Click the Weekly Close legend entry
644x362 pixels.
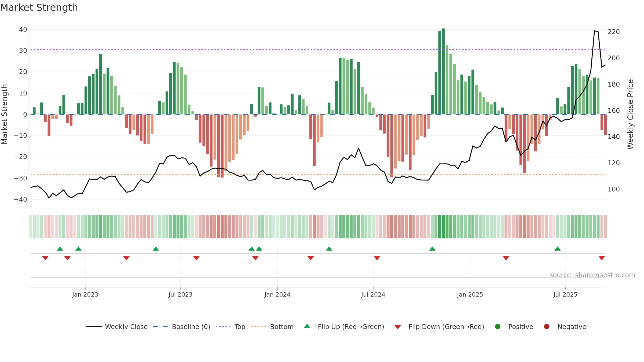[x=117, y=327]
